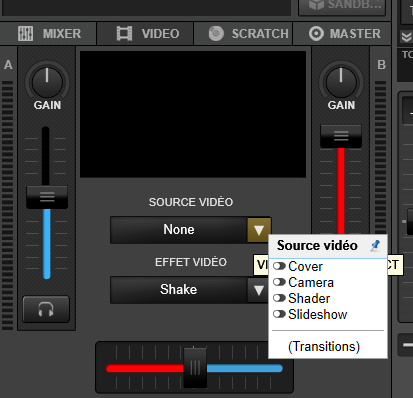Click the headphones cue button for deck A

tap(46, 309)
